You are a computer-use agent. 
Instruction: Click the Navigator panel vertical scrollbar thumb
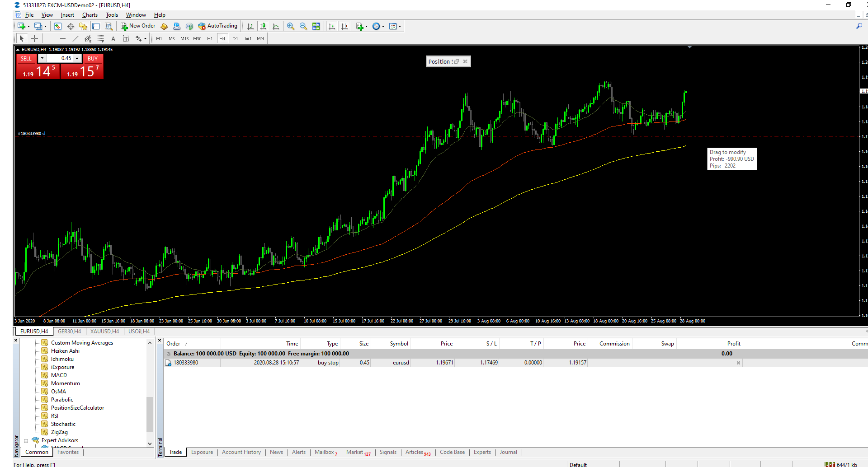(x=150, y=414)
